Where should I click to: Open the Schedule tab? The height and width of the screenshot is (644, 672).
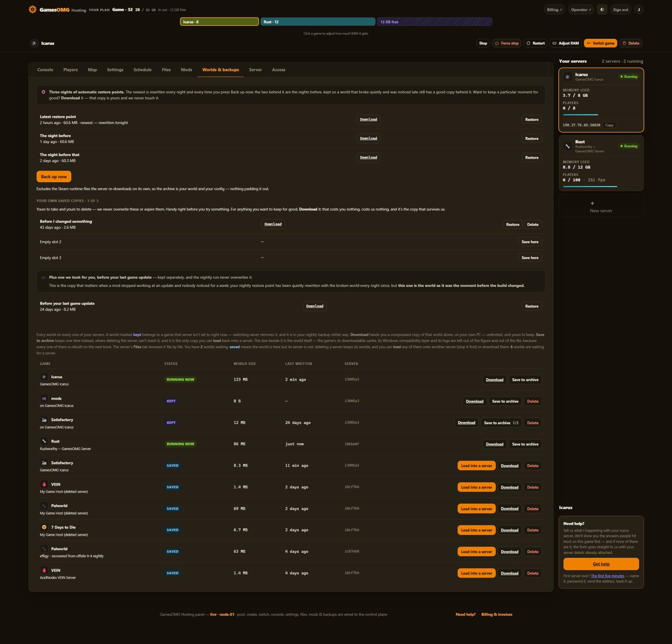[x=143, y=70]
